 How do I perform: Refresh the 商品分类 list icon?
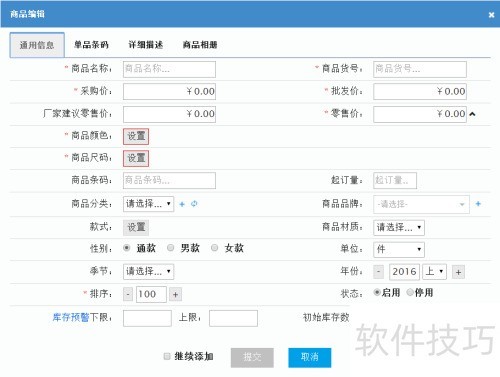click(x=194, y=204)
